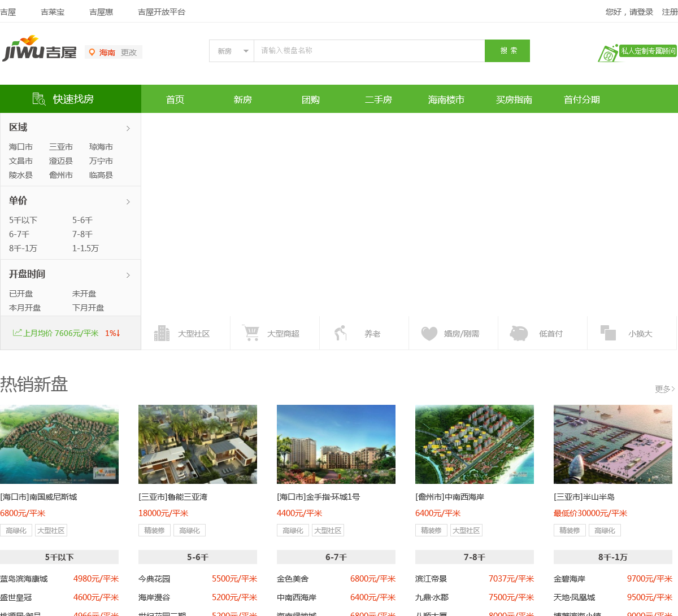
Task: Click 更改 to change city
Action: coord(129,53)
